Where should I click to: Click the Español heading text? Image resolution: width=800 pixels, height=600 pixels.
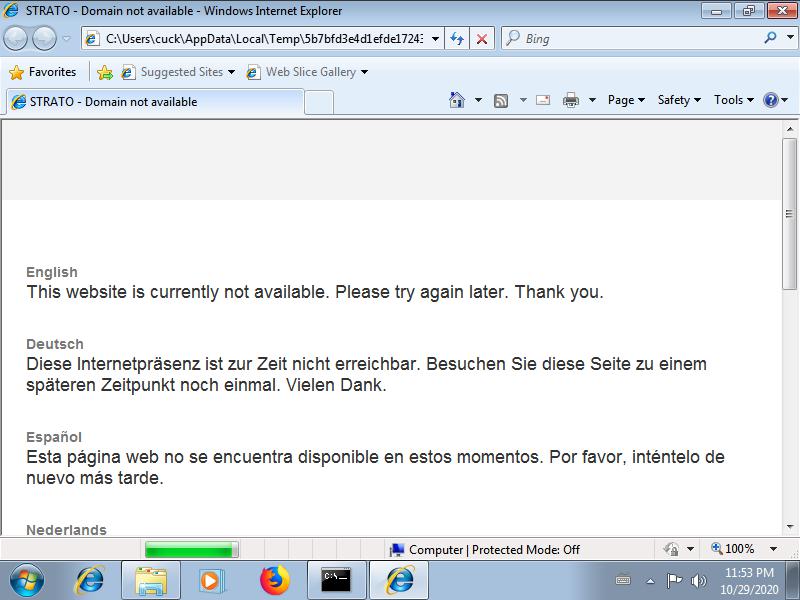54,437
